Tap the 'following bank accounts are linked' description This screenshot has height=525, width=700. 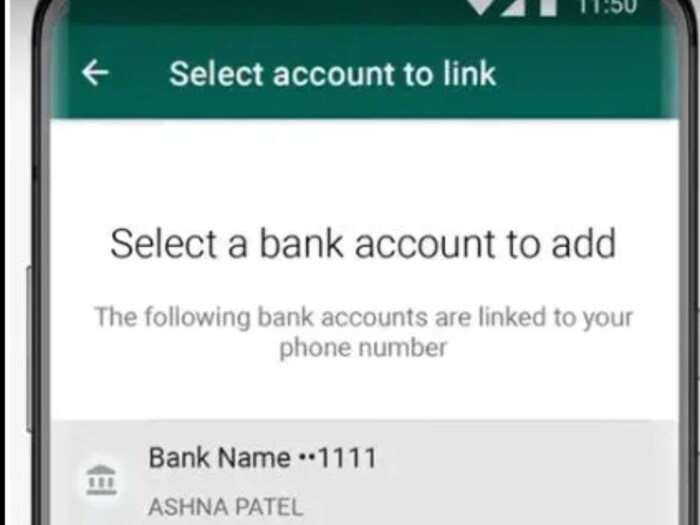(363, 318)
